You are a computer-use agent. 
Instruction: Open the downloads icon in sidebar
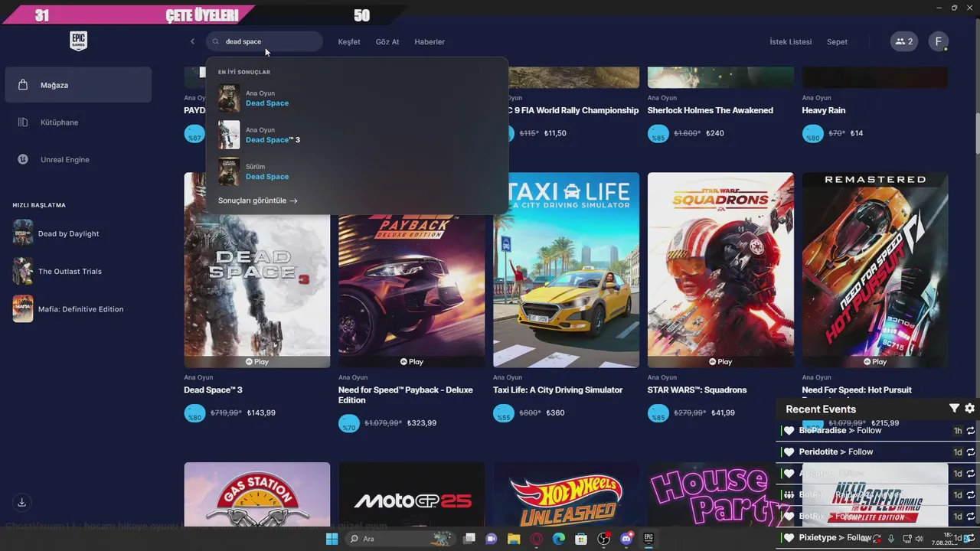tap(21, 502)
